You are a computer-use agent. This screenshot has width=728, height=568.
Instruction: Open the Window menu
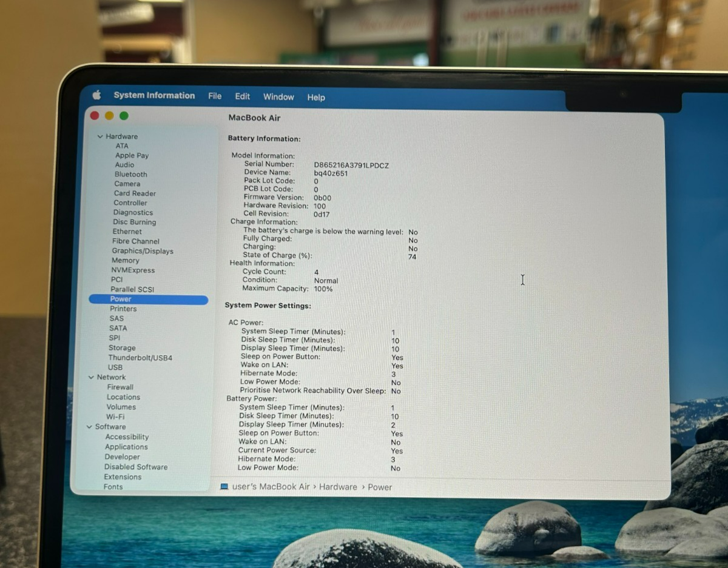click(278, 97)
